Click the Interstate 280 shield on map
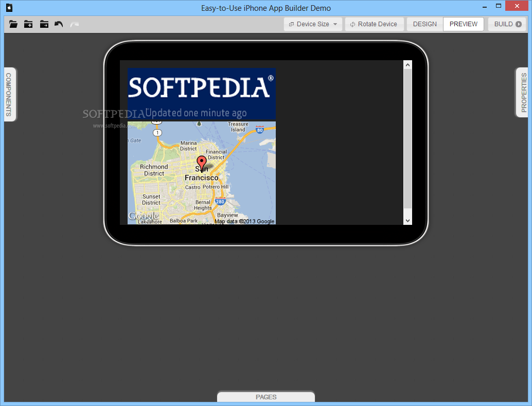The image size is (532, 406). tap(220, 201)
